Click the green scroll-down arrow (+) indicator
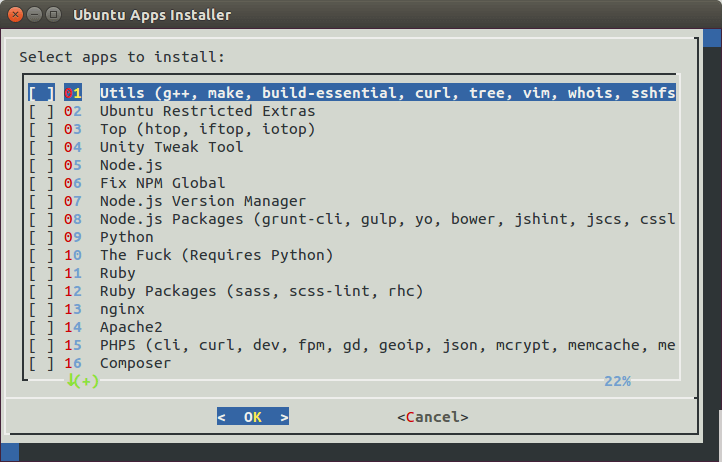Image resolution: width=722 pixels, height=462 pixels. coord(83,381)
